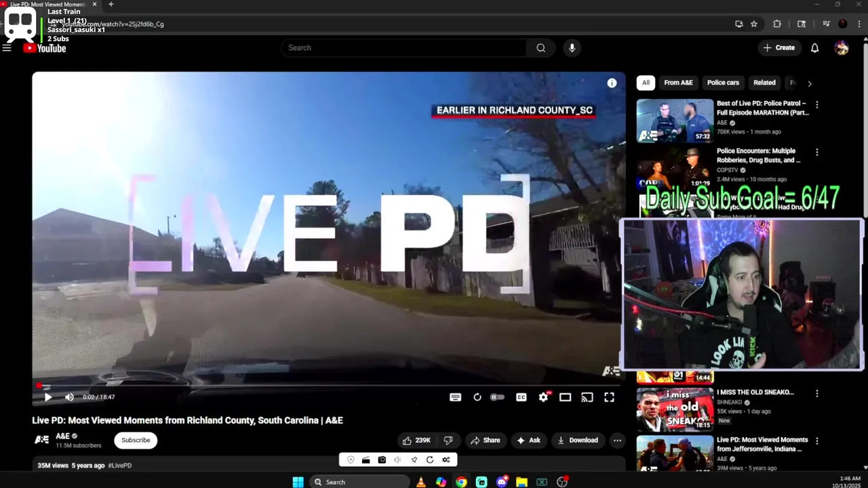Cast the video to a TV
This screenshot has height=488, width=868.
pyautogui.click(x=587, y=397)
